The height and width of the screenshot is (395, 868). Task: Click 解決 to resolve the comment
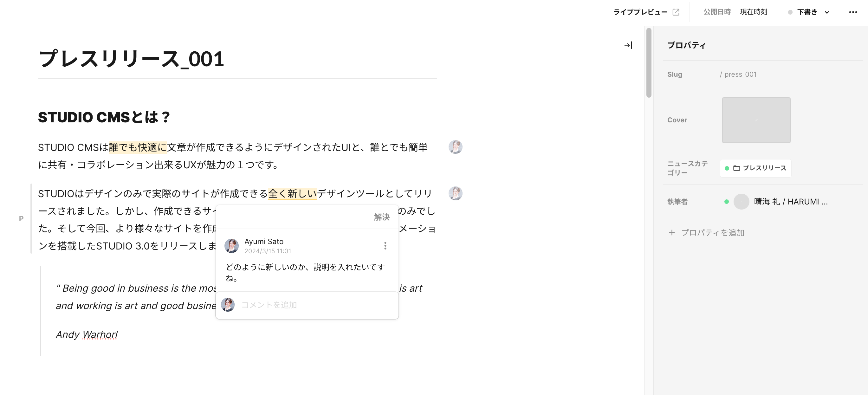pyautogui.click(x=381, y=217)
